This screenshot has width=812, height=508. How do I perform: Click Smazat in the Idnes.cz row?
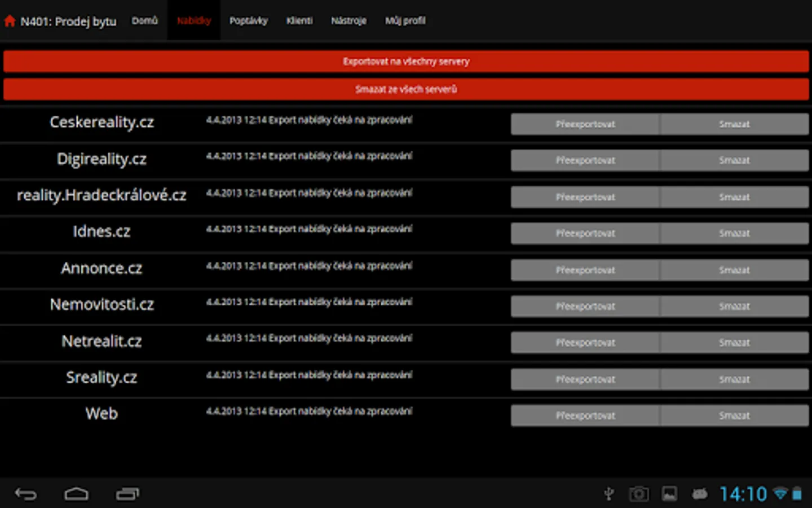[x=734, y=233]
